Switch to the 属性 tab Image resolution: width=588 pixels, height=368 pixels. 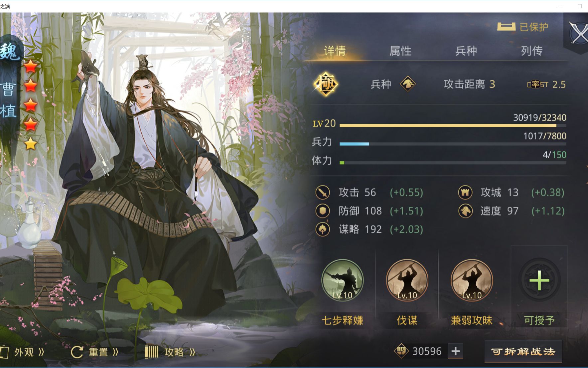[400, 51]
